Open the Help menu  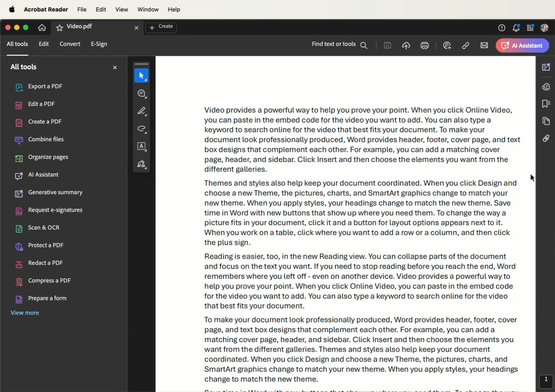(174, 9)
